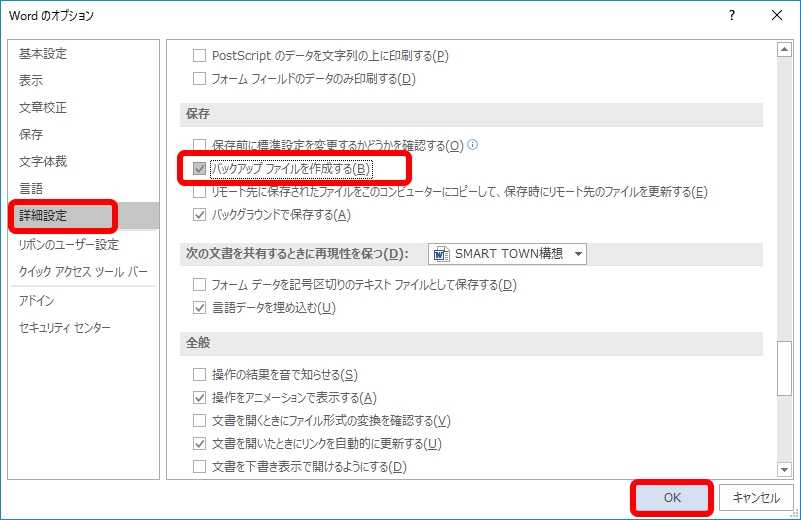Click the vertical scrollbar thumb
The image size is (801, 520).
point(784,368)
